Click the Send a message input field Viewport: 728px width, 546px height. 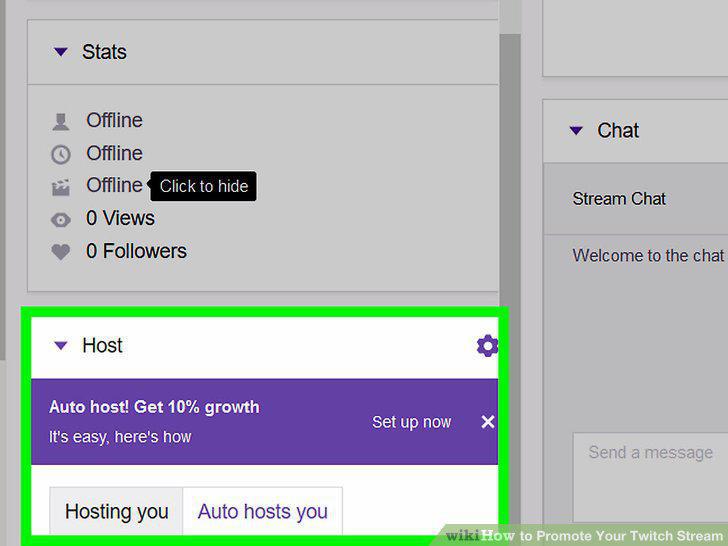(x=650, y=477)
